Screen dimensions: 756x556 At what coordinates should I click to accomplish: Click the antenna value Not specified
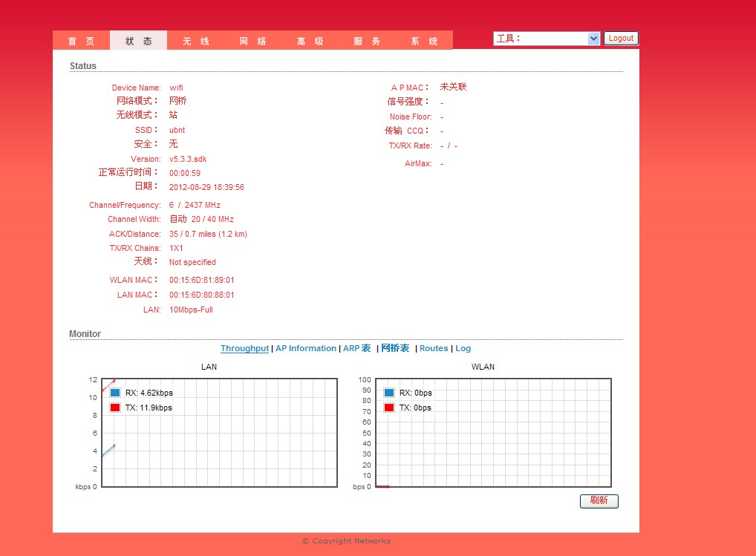(x=192, y=262)
